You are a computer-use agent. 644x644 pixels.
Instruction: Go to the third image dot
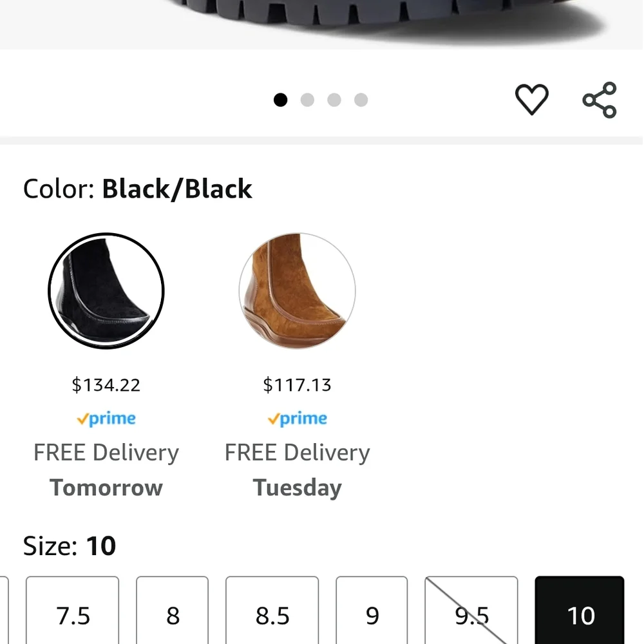coord(334,100)
